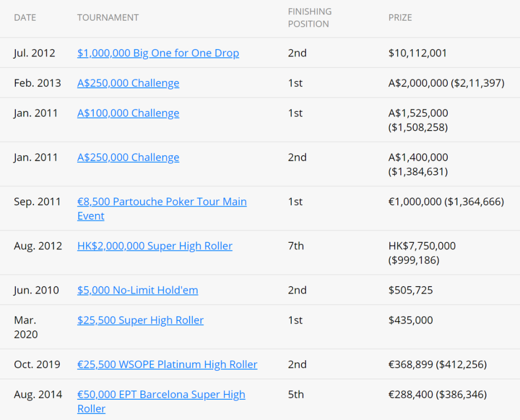Select the $10,112,001 prize cell

(x=417, y=53)
